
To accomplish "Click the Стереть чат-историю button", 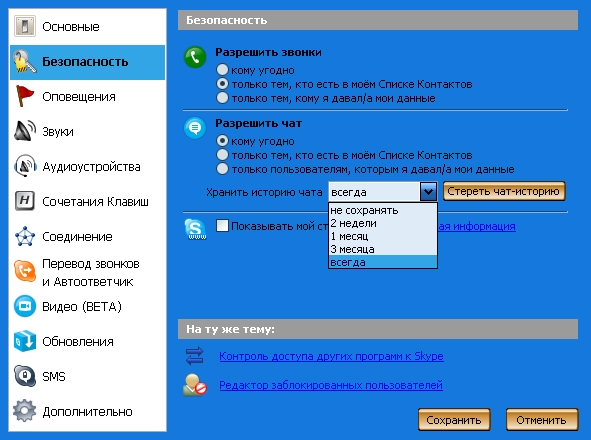I will pos(504,191).
